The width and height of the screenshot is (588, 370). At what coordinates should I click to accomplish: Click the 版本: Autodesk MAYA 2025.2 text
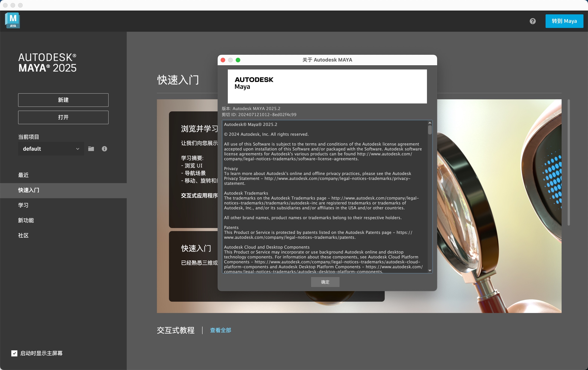coord(251,109)
